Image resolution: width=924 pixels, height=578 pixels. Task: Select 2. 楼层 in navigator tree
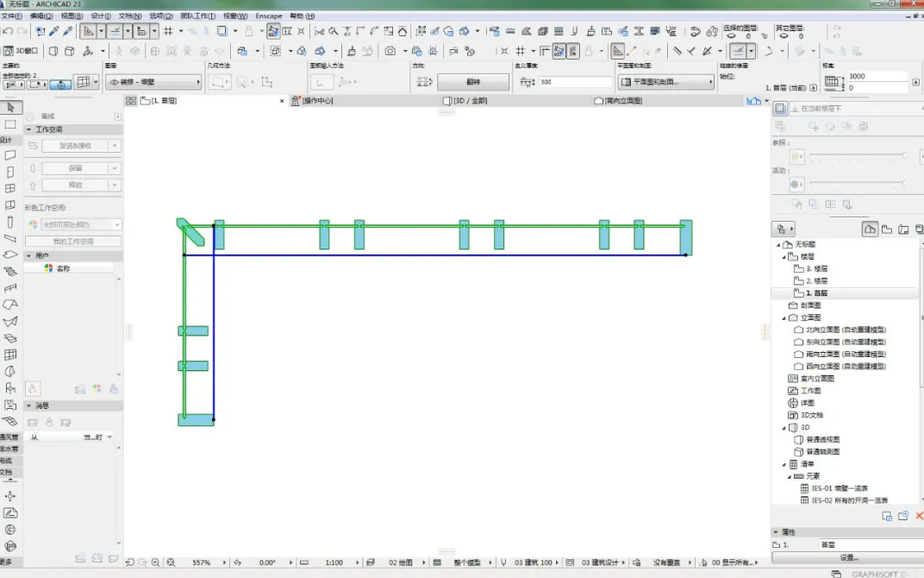[816, 280]
